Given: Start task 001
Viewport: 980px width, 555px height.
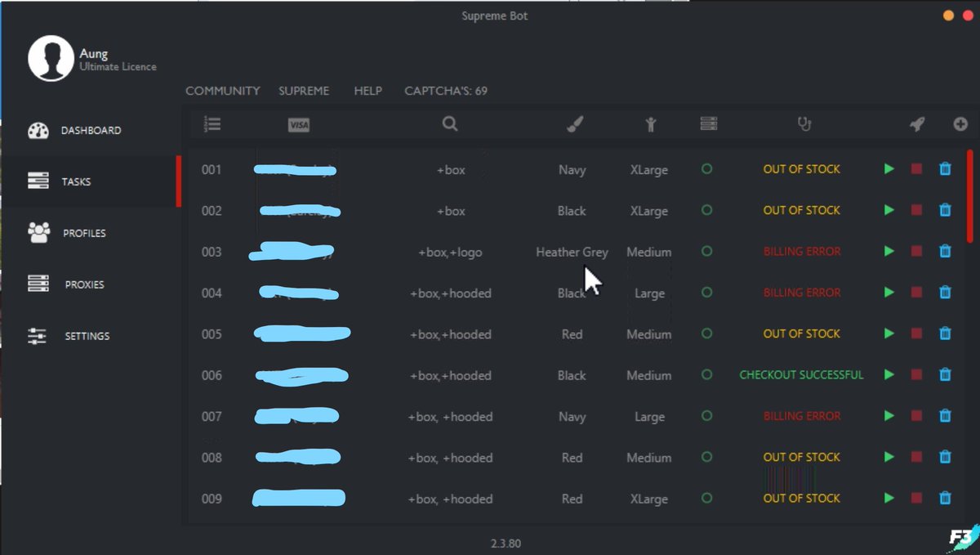Looking at the screenshot, I should click(889, 169).
